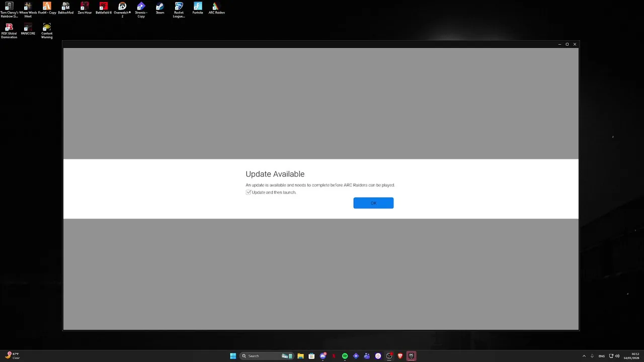Click the volume speaker icon in tray

tap(617, 356)
